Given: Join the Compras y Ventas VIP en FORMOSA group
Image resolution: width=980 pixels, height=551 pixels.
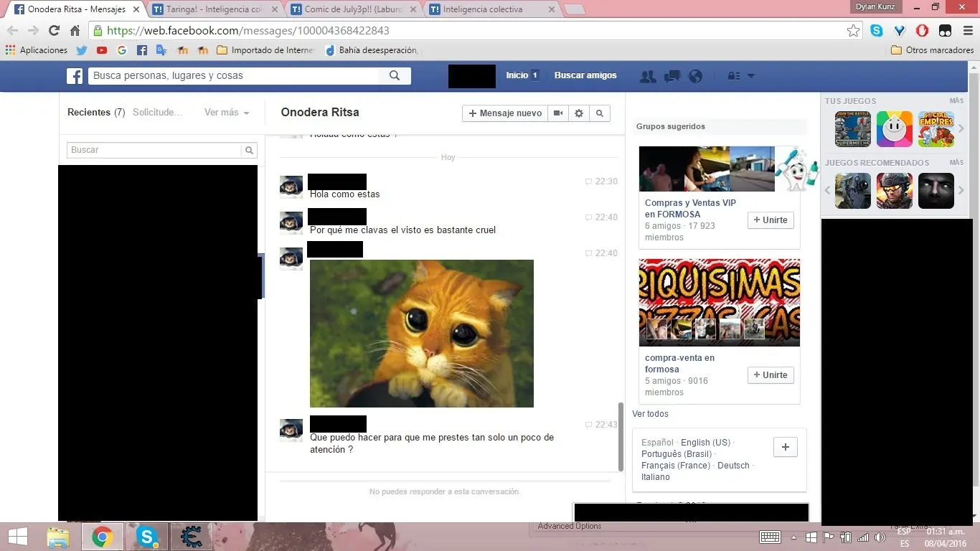Looking at the screenshot, I should [771, 220].
